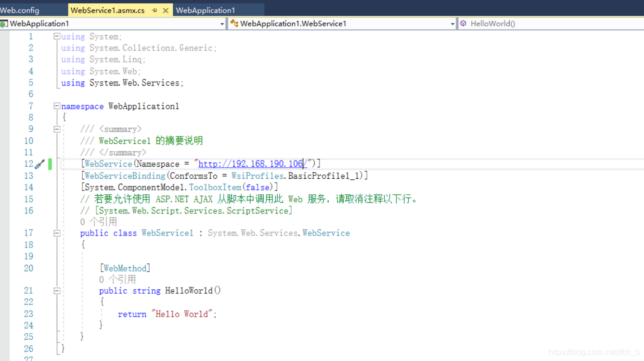Click line number 12 in margin

pyautogui.click(x=29, y=164)
